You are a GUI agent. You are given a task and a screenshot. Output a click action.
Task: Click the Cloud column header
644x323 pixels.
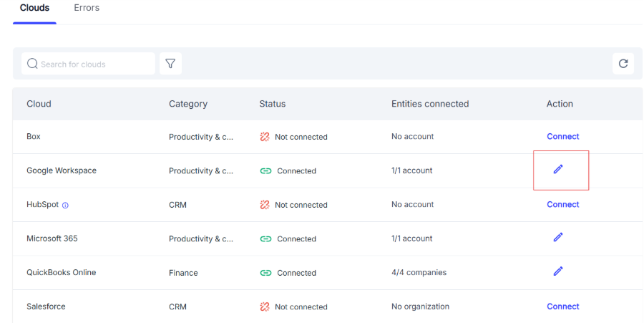(x=39, y=104)
